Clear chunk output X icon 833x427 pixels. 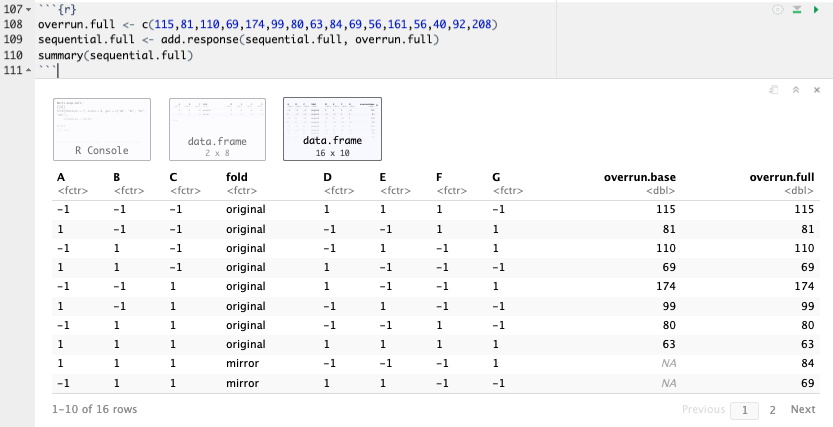tap(817, 90)
